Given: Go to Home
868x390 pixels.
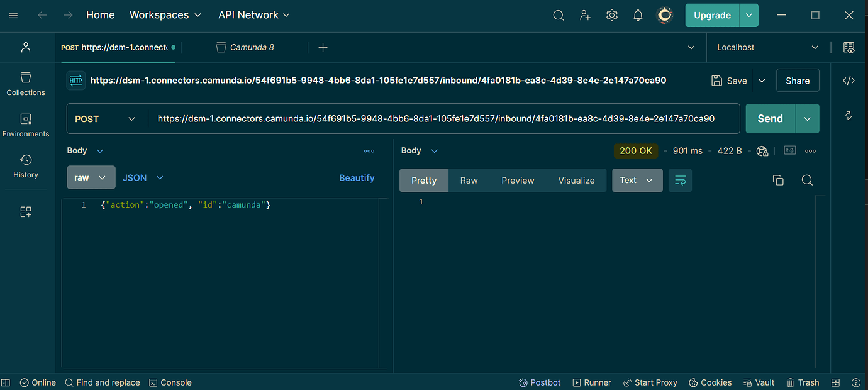Looking at the screenshot, I should click(x=101, y=15).
